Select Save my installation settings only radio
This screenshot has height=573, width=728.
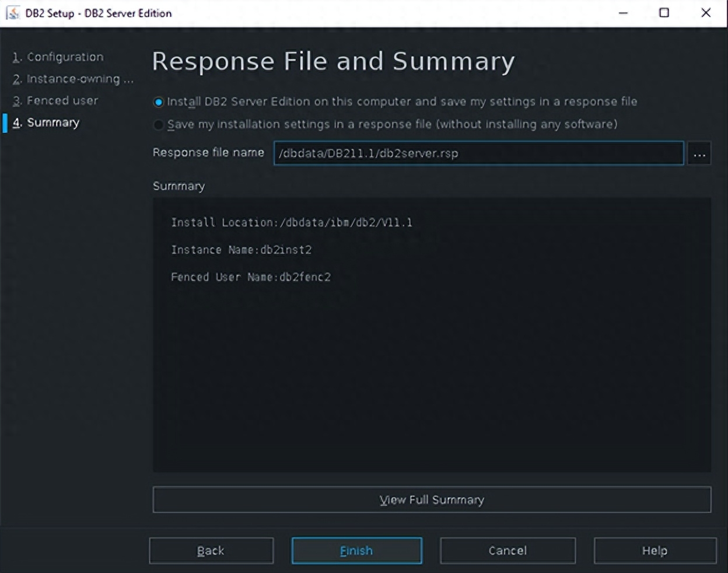(158, 125)
